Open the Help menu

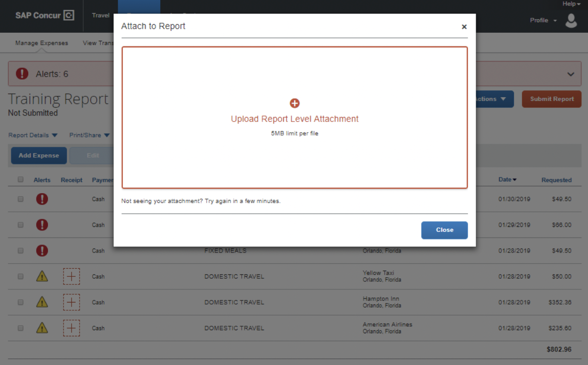click(571, 4)
